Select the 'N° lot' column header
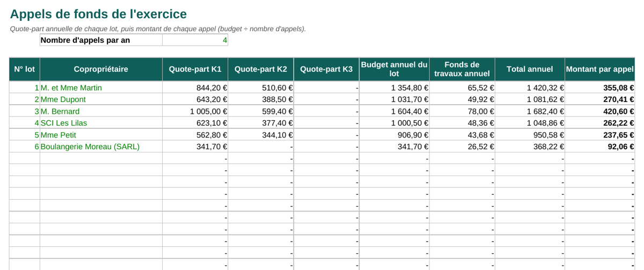Viewport: 644px width, 270px height. (x=25, y=69)
